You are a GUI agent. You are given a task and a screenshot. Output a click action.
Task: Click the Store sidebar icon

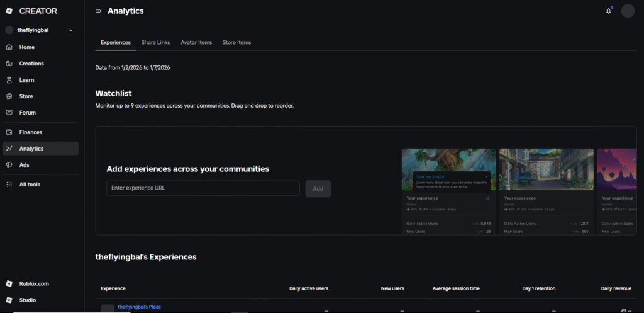point(9,96)
